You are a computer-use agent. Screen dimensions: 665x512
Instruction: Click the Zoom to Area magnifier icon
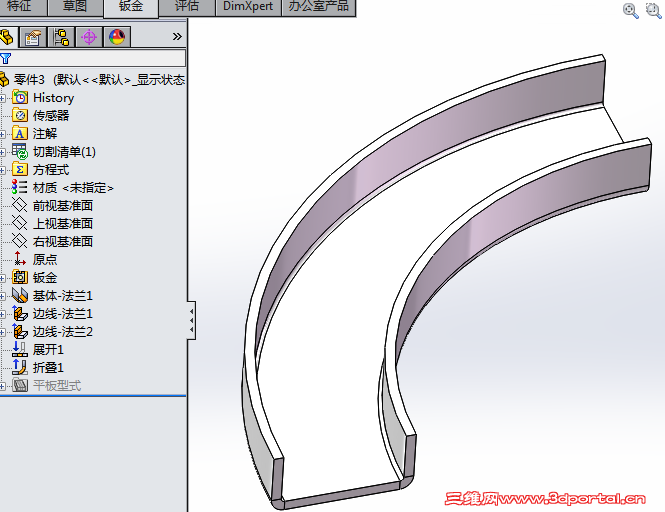654,11
